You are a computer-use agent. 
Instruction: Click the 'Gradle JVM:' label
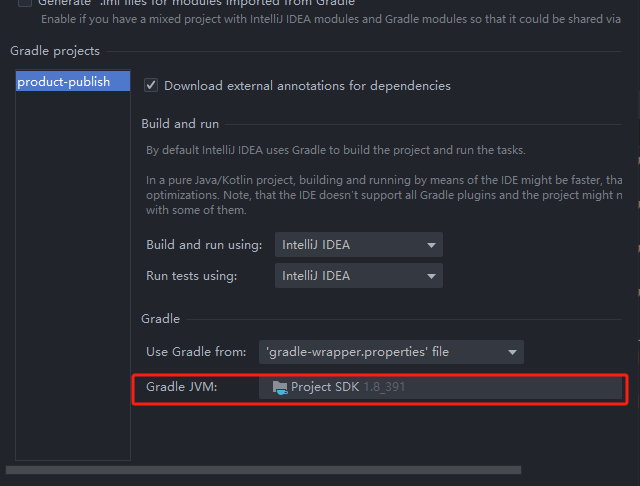[x=181, y=387]
